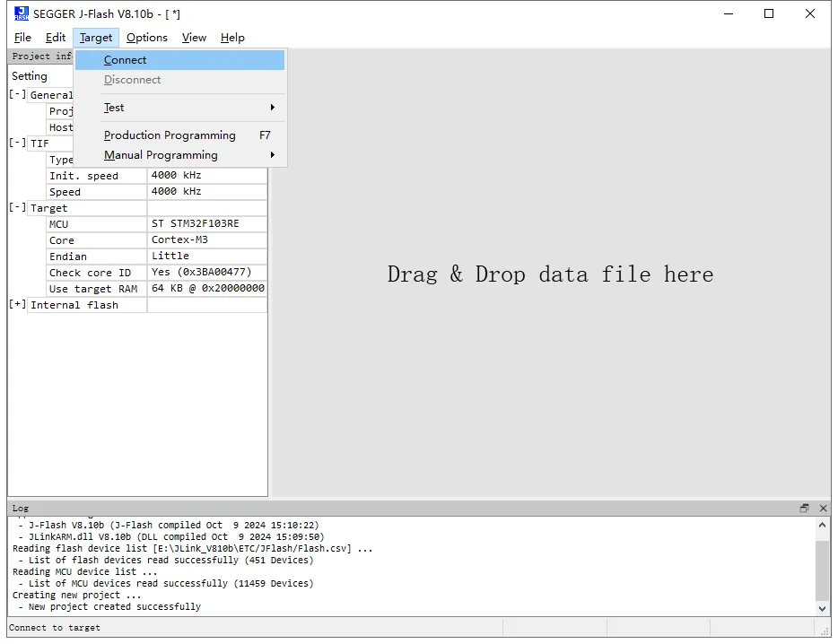Close the Log panel
The image size is (838, 644).
tap(823, 509)
